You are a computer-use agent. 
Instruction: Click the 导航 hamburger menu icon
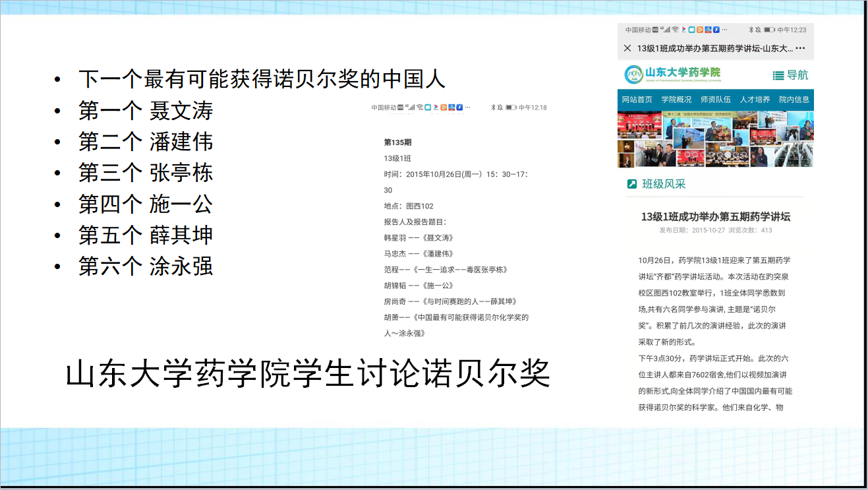[x=778, y=75]
